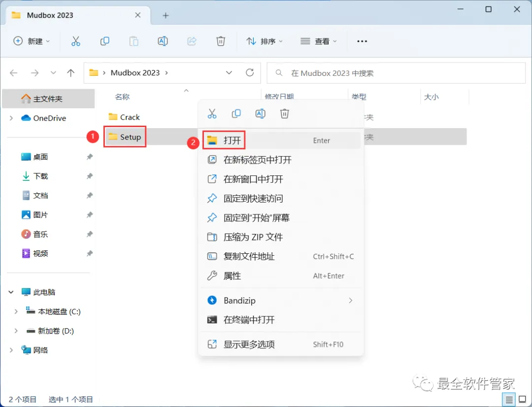Screen dimensions: 532x407
Task: Open the toolbar three-dots more options
Action: pos(362,41)
